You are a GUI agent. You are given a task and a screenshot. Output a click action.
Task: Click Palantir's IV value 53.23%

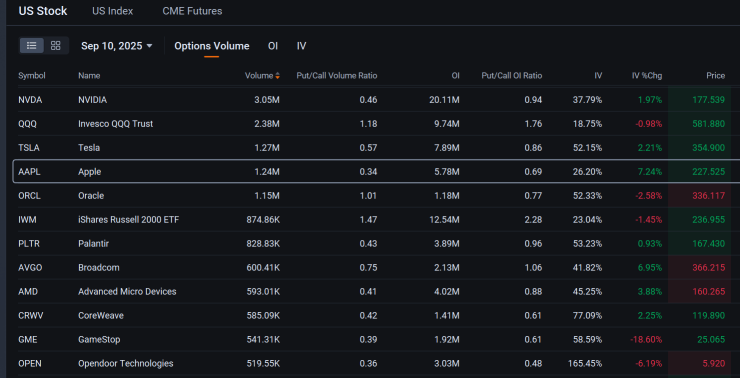click(x=588, y=244)
